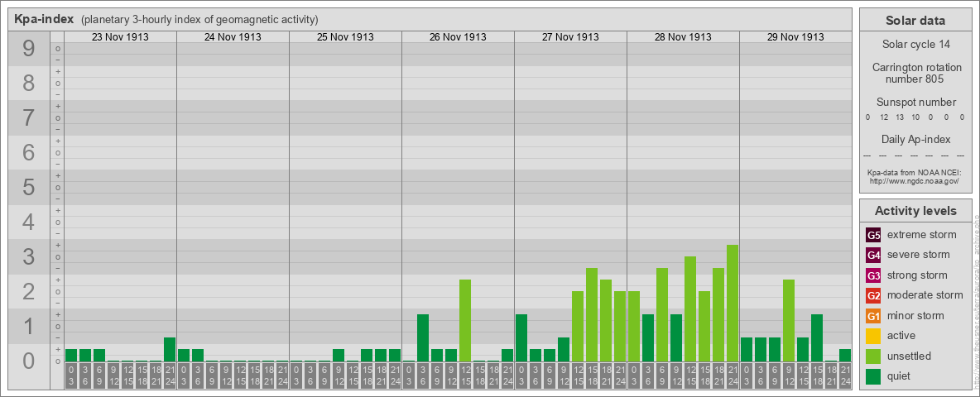Click 'Carrington rotation number 805' text
The image size is (980, 397).
click(x=915, y=73)
